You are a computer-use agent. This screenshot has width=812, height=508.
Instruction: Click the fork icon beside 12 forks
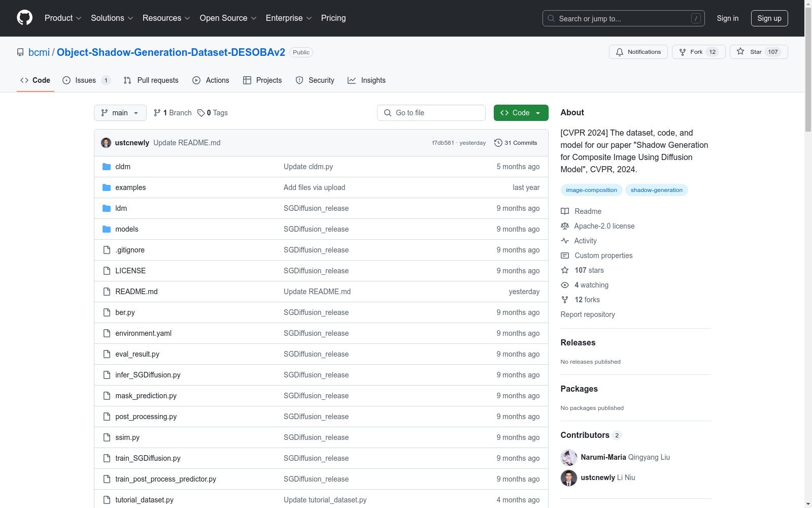pyautogui.click(x=565, y=300)
